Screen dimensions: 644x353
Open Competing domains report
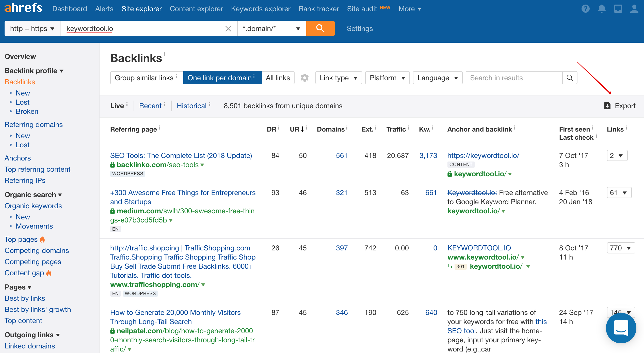coord(37,250)
